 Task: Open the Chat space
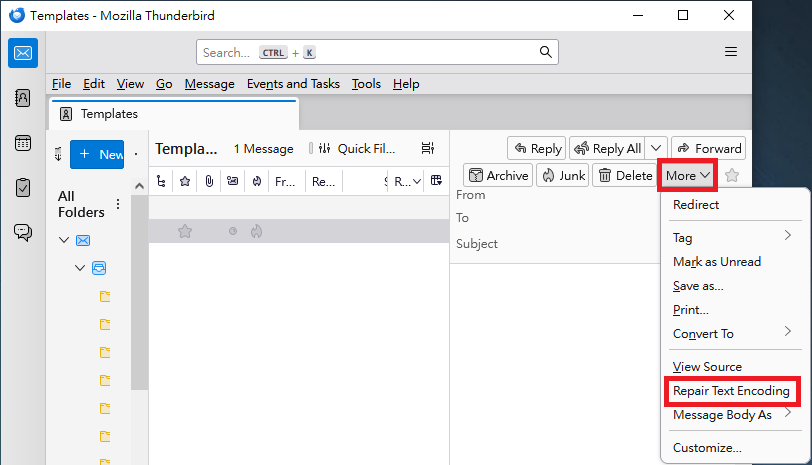(23, 232)
